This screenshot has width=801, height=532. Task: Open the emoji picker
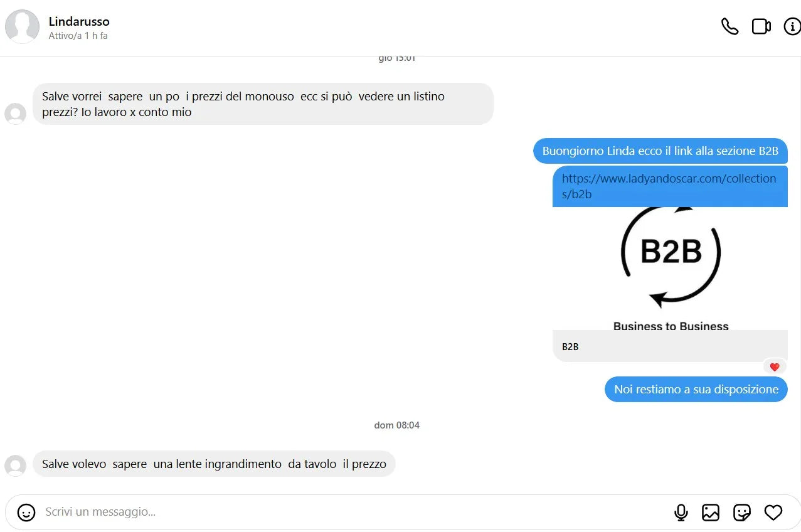(x=26, y=512)
